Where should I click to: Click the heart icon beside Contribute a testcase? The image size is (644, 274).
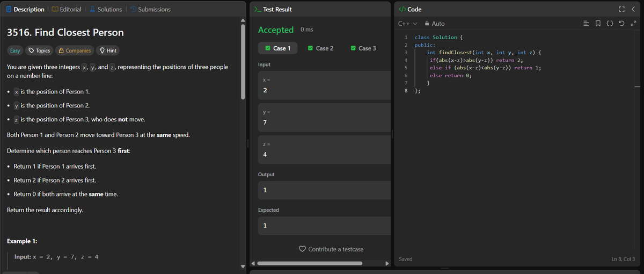(x=302, y=249)
